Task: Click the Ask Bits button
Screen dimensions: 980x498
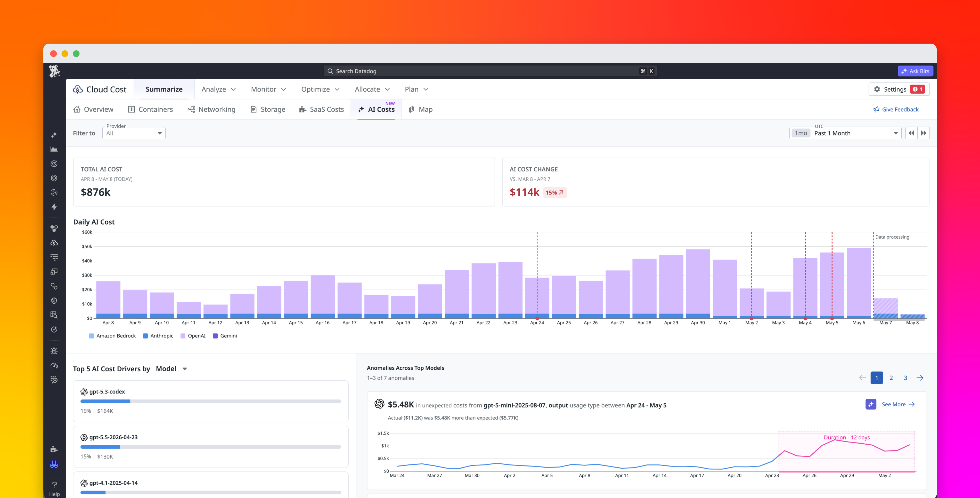Action: pyautogui.click(x=916, y=71)
